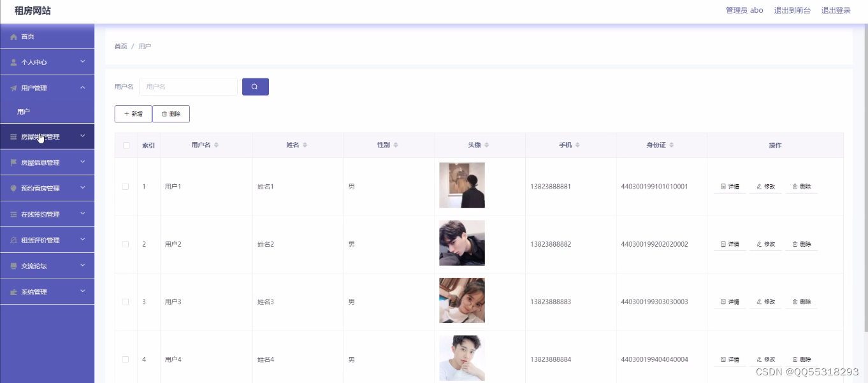Expand 房屋信息管理 with its chevron

click(x=83, y=162)
